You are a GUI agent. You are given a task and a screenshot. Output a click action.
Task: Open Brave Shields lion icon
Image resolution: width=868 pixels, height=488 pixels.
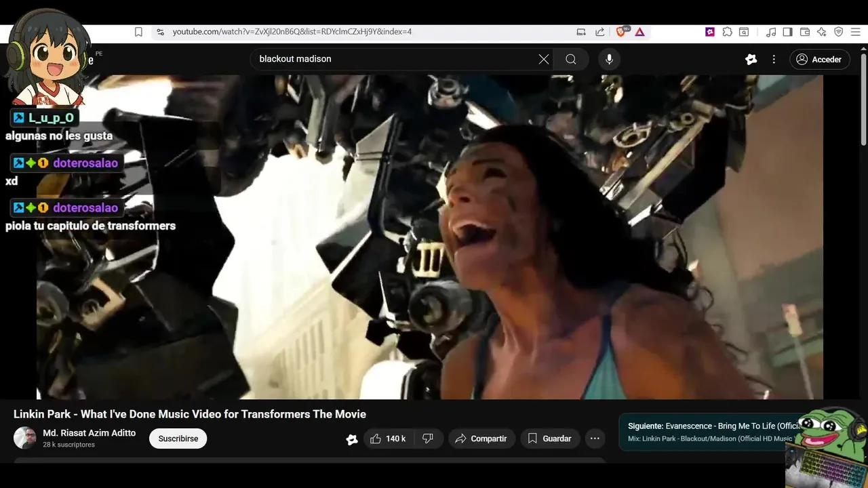621,32
